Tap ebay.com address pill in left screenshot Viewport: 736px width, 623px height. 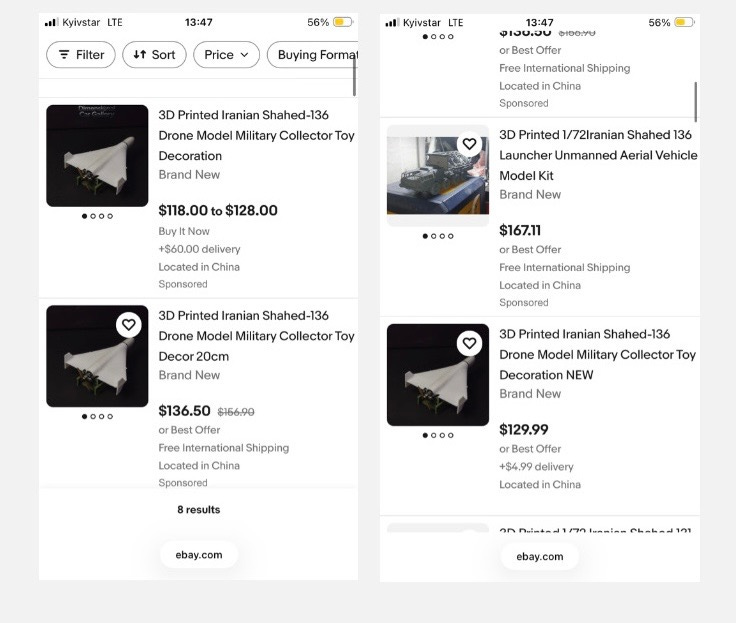(199, 555)
